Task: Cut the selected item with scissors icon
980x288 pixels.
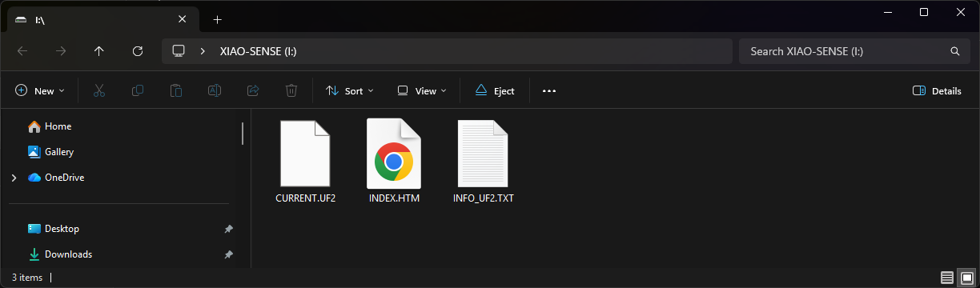Action: click(x=99, y=90)
